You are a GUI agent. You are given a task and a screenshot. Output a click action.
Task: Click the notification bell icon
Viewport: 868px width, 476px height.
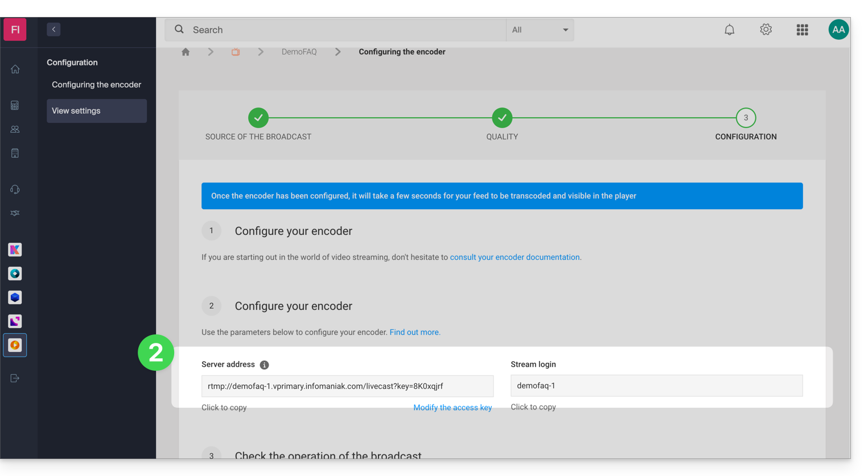click(x=729, y=30)
